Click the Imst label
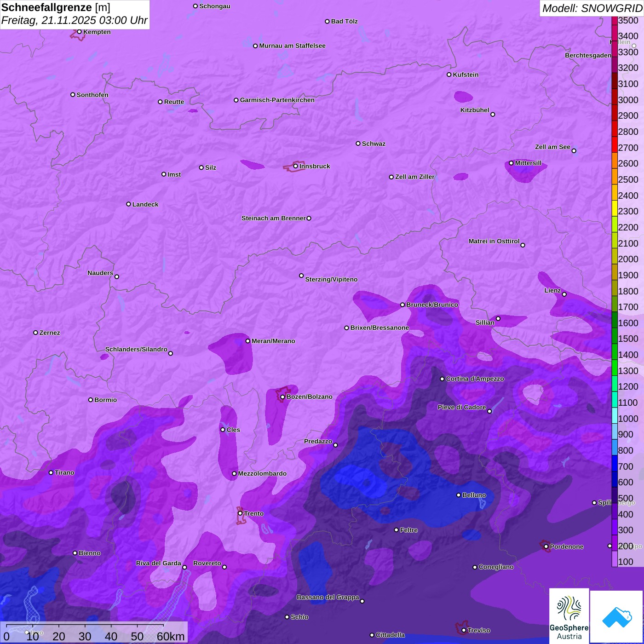The image size is (644, 644). pyautogui.click(x=174, y=174)
